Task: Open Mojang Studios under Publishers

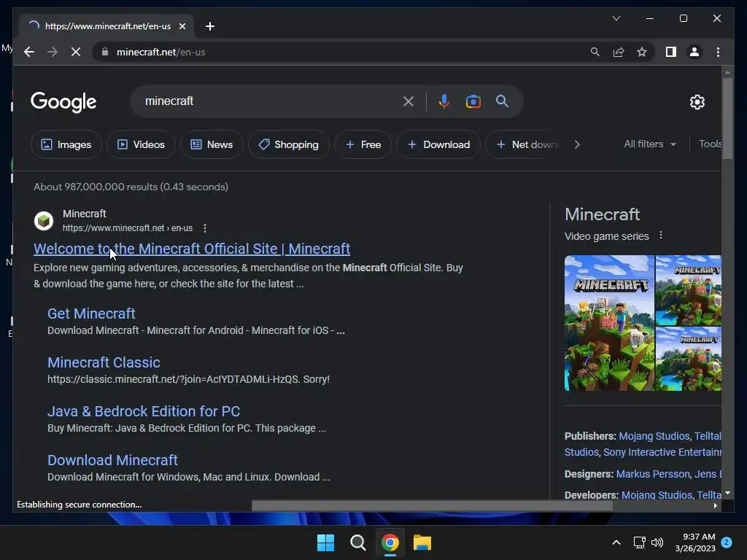Action: (654, 436)
